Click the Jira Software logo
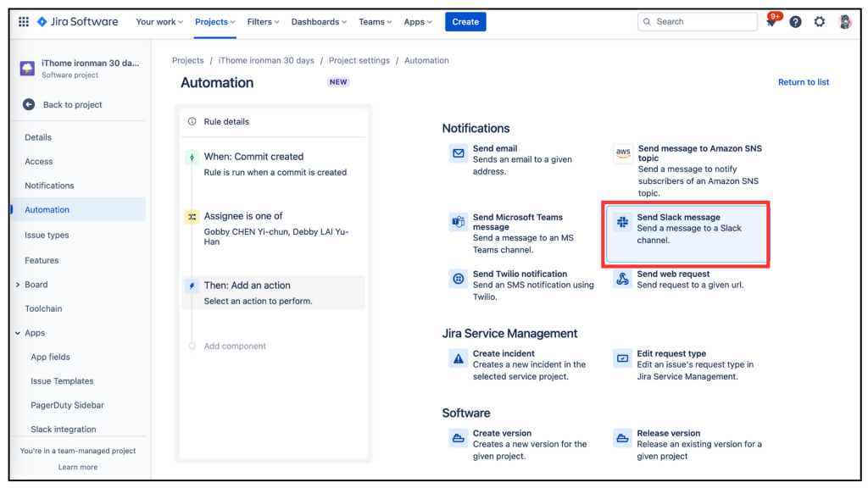The width and height of the screenshot is (868, 488). (77, 21)
